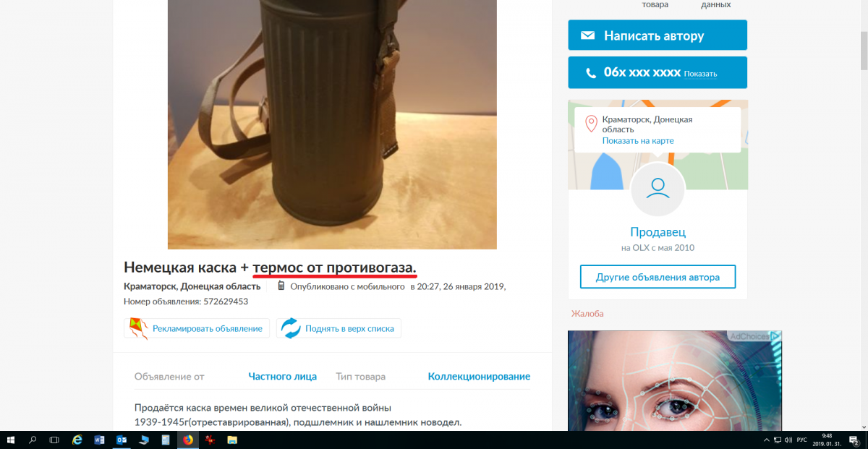868x449 pixels.
Task: Switch to Firefox in the taskbar
Action: 188,439
